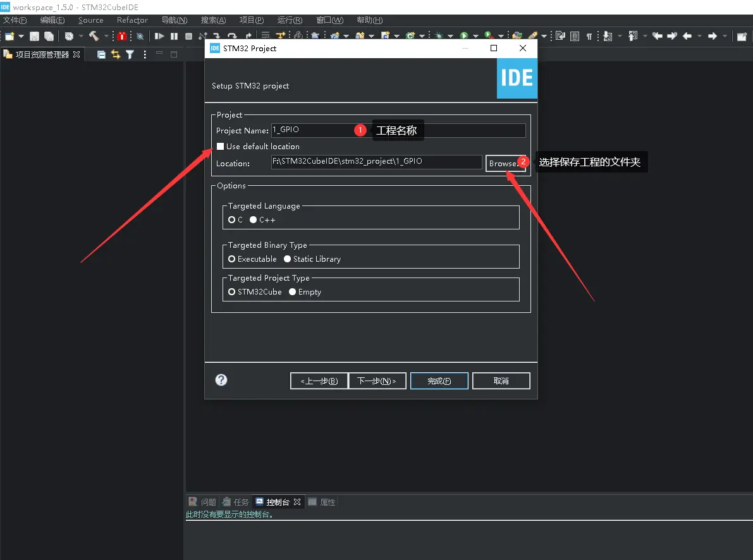
Task: Click the green Run button in toolbar
Action: coord(464,37)
